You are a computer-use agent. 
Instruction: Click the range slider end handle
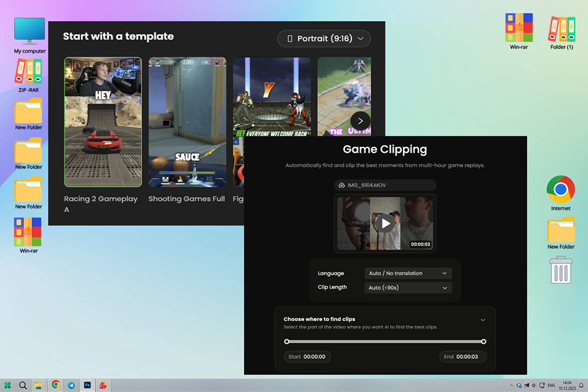pyautogui.click(x=483, y=342)
